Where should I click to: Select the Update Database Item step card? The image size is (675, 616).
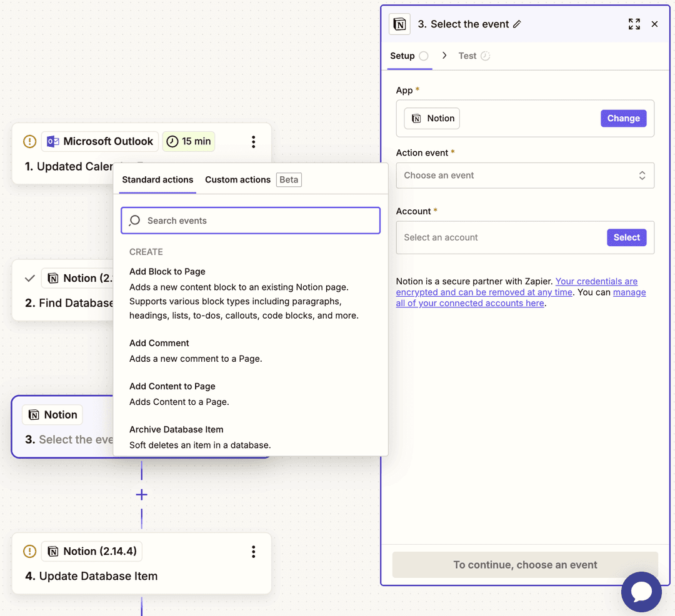click(x=142, y=564)
